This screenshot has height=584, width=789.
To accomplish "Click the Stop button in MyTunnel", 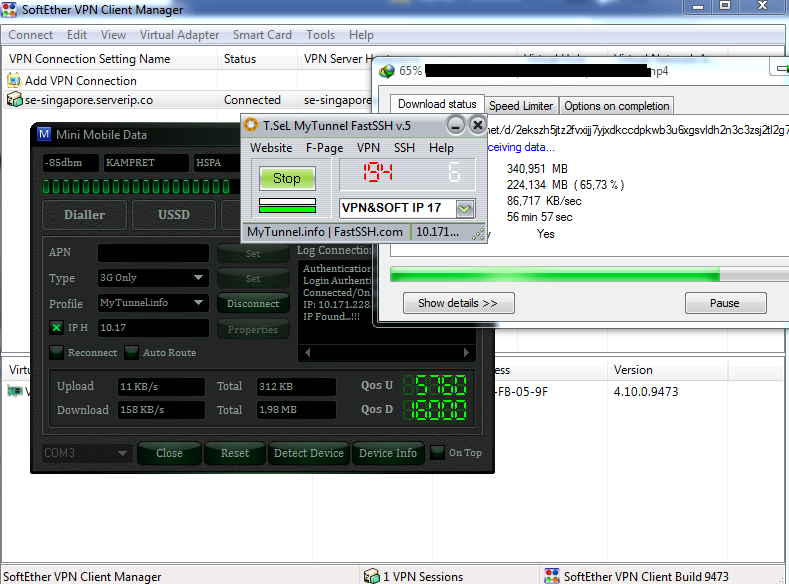I will (287, 179).
